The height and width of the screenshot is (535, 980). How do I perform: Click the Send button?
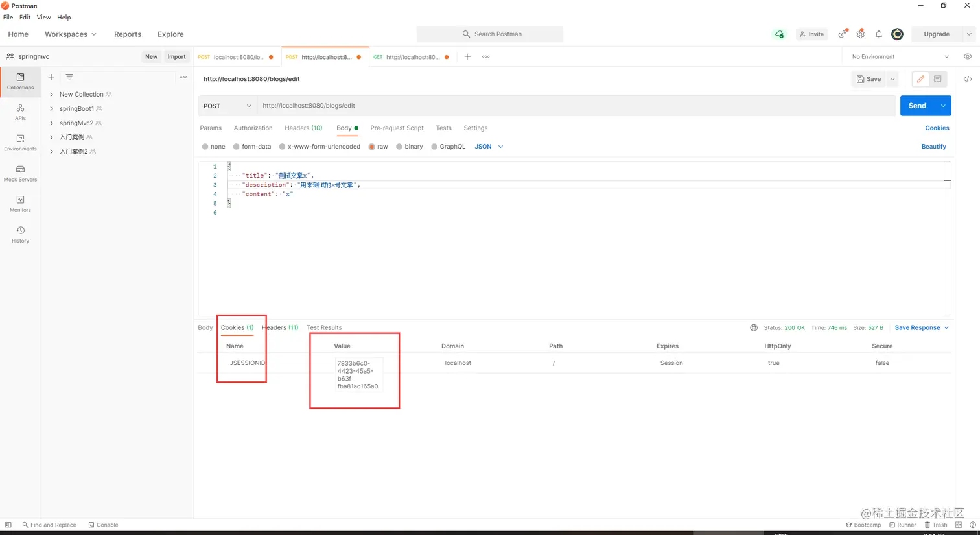click(917, 106)
